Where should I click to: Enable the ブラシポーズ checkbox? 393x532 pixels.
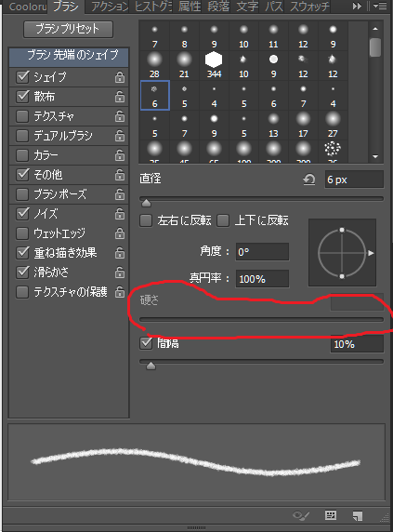pos(22,194)
